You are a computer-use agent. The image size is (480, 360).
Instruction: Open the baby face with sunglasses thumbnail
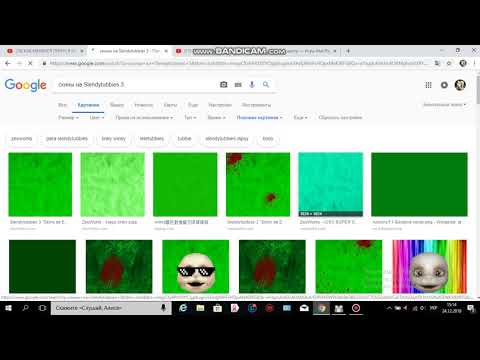[x=195, y=266]
